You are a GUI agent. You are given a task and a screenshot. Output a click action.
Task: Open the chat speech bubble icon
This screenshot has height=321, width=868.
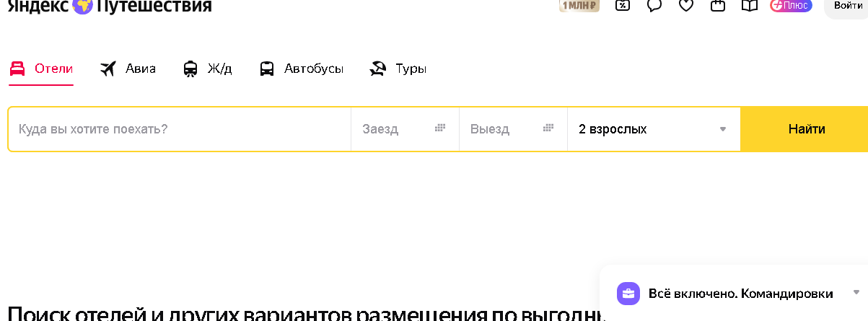coord(654,5)
